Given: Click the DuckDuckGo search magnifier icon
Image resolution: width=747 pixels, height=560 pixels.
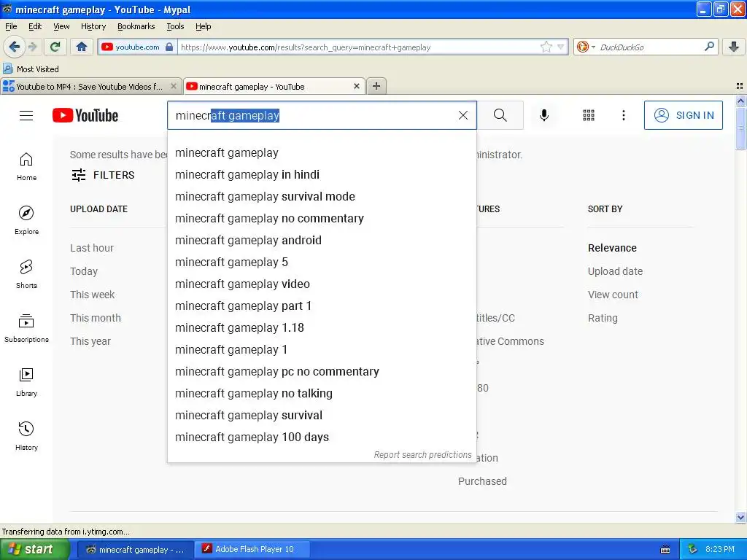Looking at the screenshot, I should click(x=709, y=47).
